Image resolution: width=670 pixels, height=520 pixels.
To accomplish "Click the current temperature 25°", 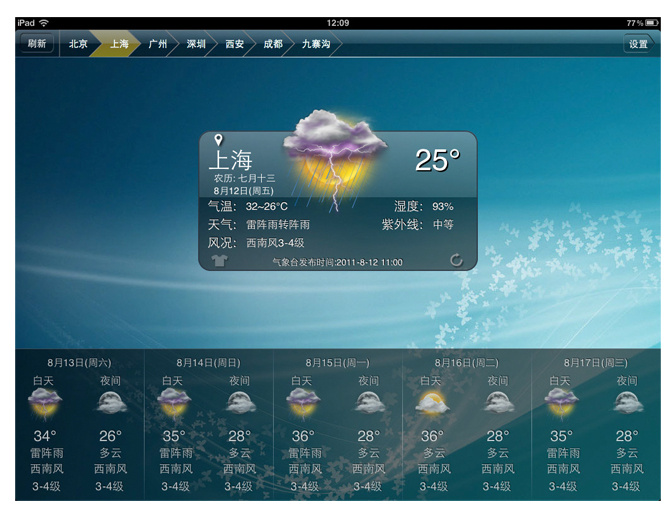I will point(438,160).
